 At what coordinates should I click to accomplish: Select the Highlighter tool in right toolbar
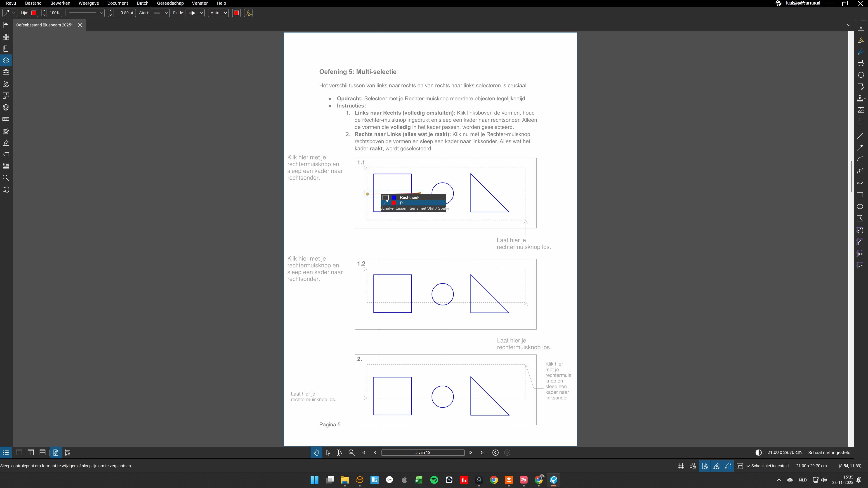pos(861,40)
